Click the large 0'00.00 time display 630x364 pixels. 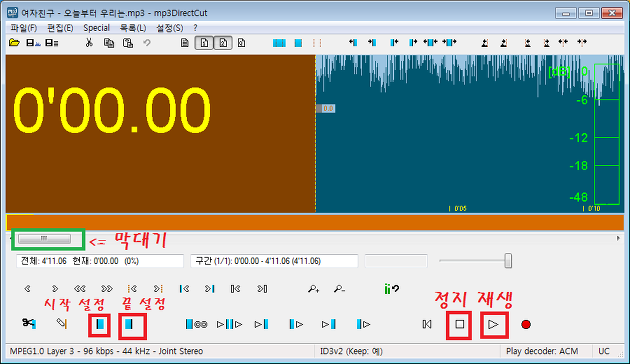[x=112, y=110]
